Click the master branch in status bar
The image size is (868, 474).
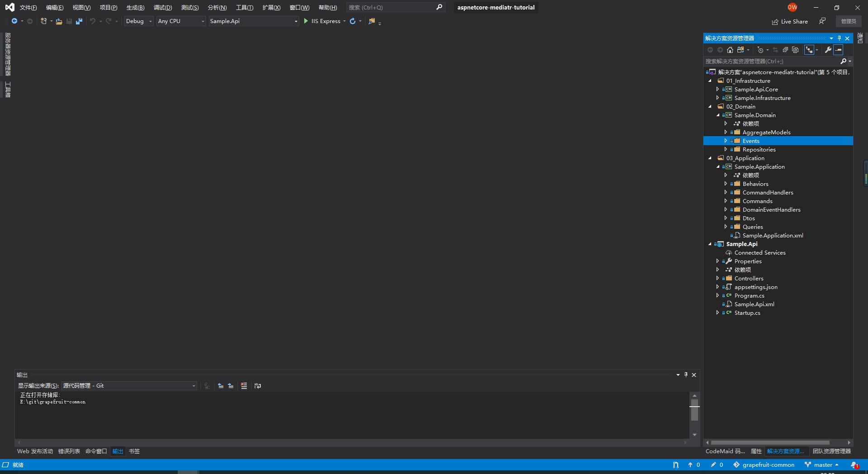tap(822, 465)
